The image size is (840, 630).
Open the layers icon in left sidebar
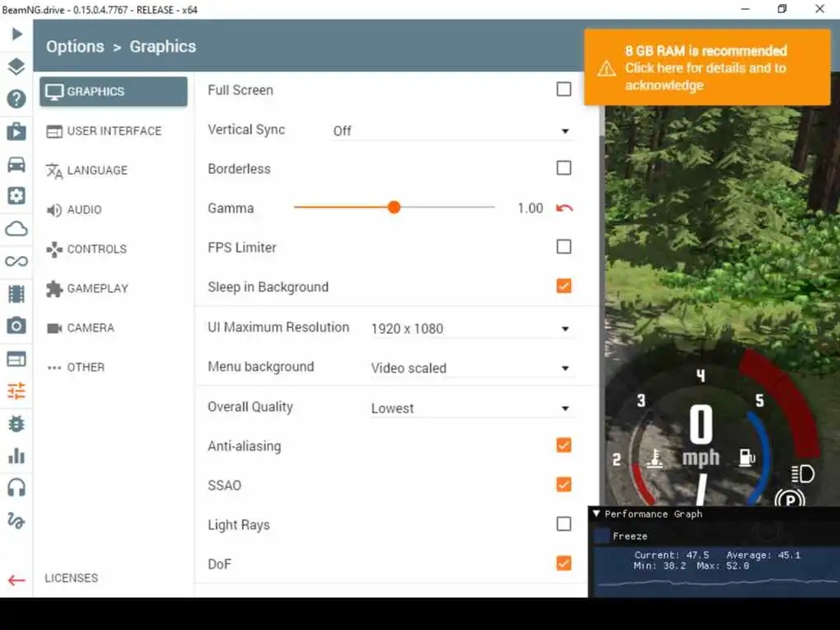pyautogui.click(x=16, y=66)
